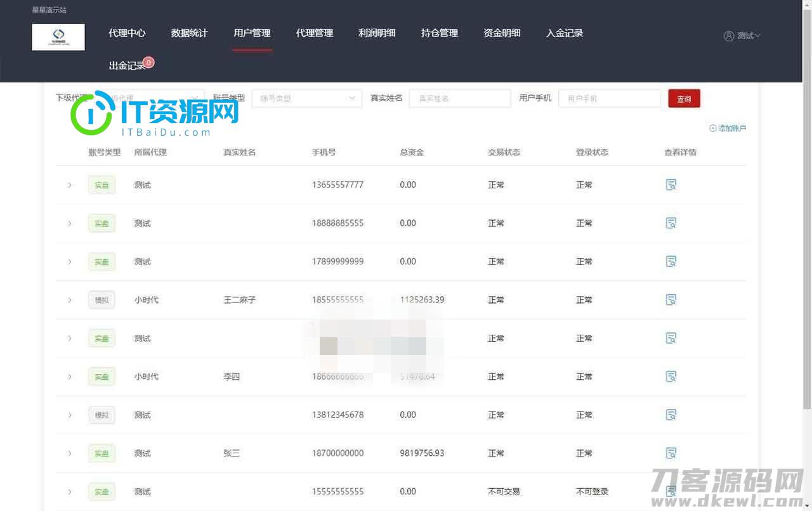Click 查看详情 column header
The image size is (812, 511).
click(x=680, y=152)
